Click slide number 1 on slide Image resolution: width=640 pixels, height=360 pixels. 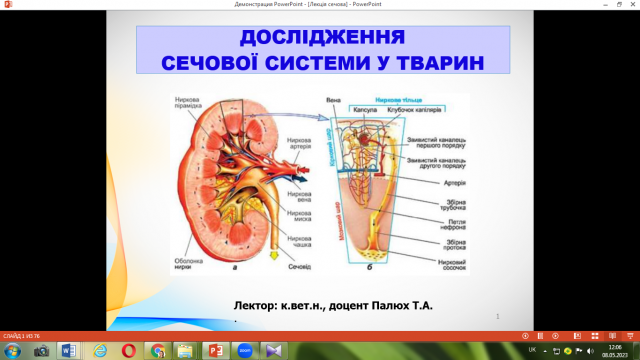tap(498, 316)
